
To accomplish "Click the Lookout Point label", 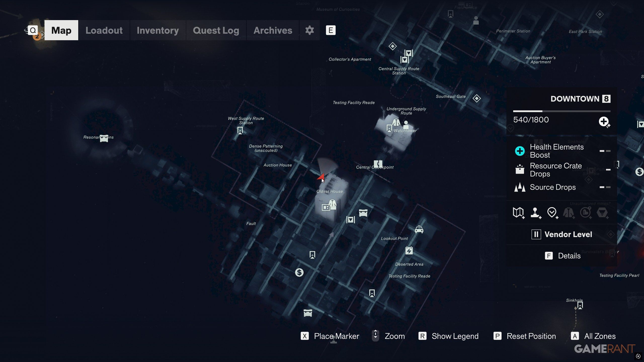I will pos(394,238).
